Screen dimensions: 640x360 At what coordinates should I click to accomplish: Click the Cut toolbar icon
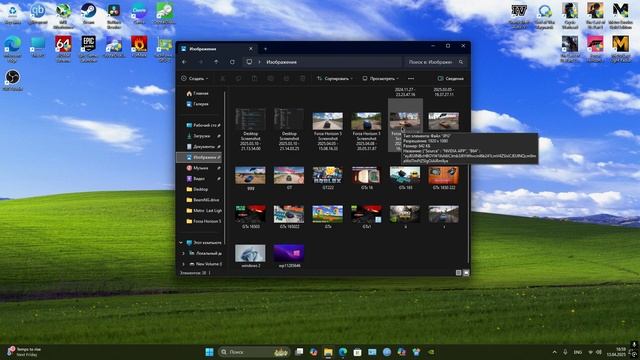(222, 78)
